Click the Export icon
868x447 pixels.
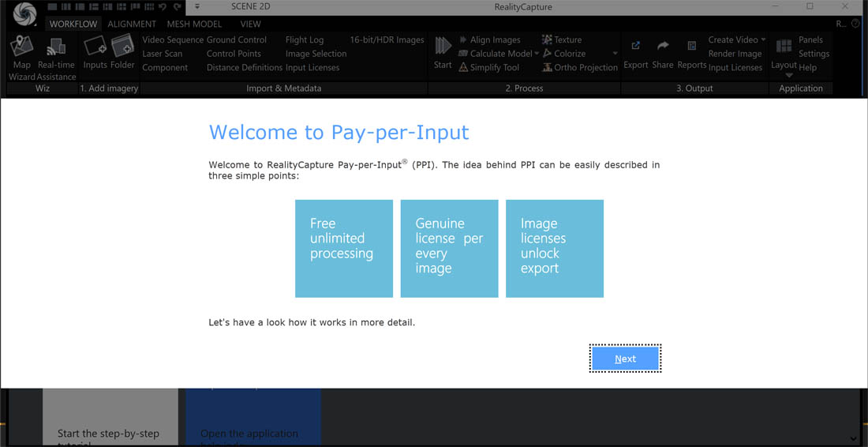click(x=635, y=46)
